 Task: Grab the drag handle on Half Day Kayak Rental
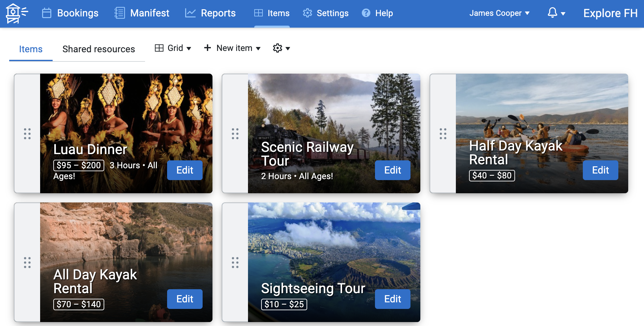443,134
